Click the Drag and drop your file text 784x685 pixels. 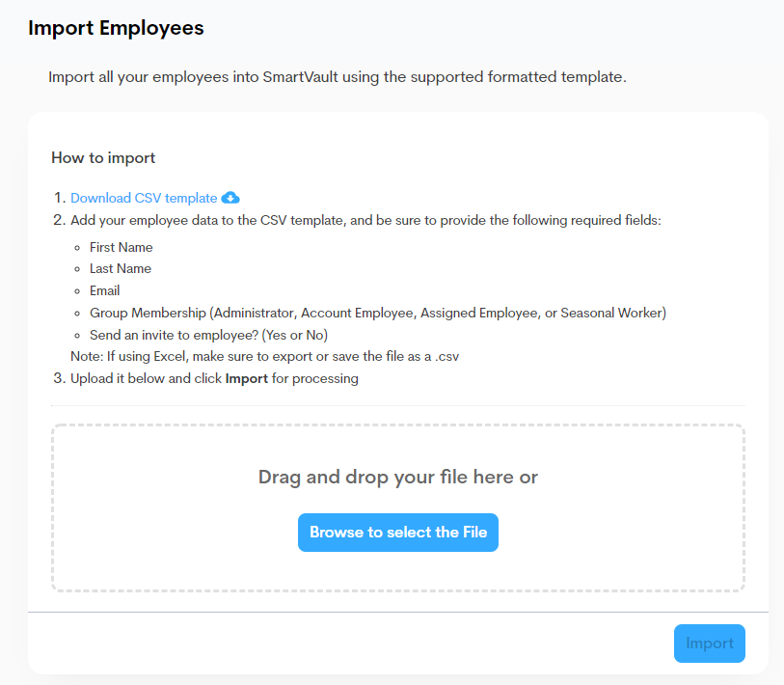pos(397,477)
